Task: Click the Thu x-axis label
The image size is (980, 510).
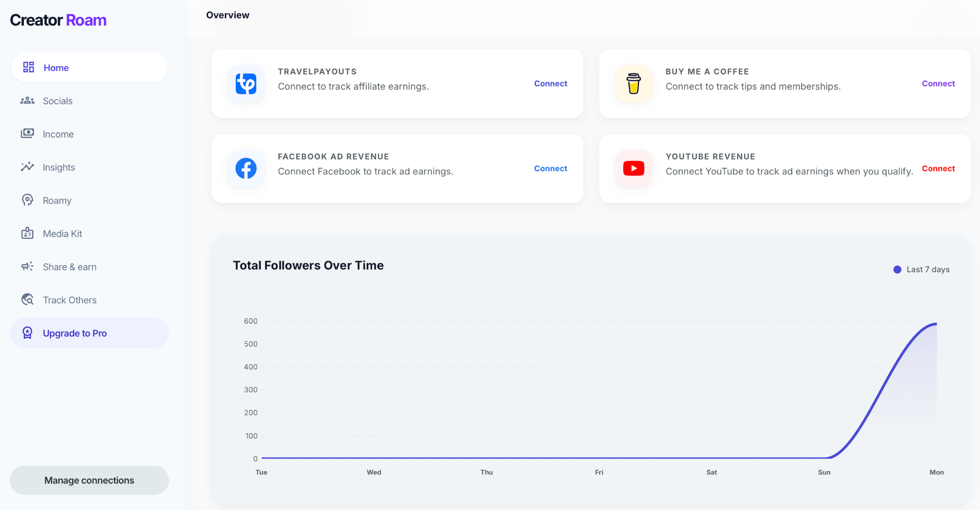Action: [x=487, y=472]
